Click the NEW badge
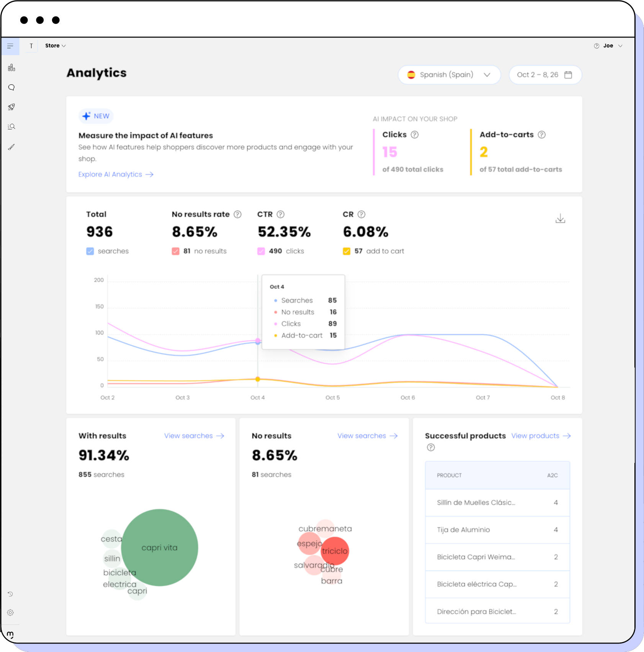Screen dimensions: 644x652 point(96,116)
